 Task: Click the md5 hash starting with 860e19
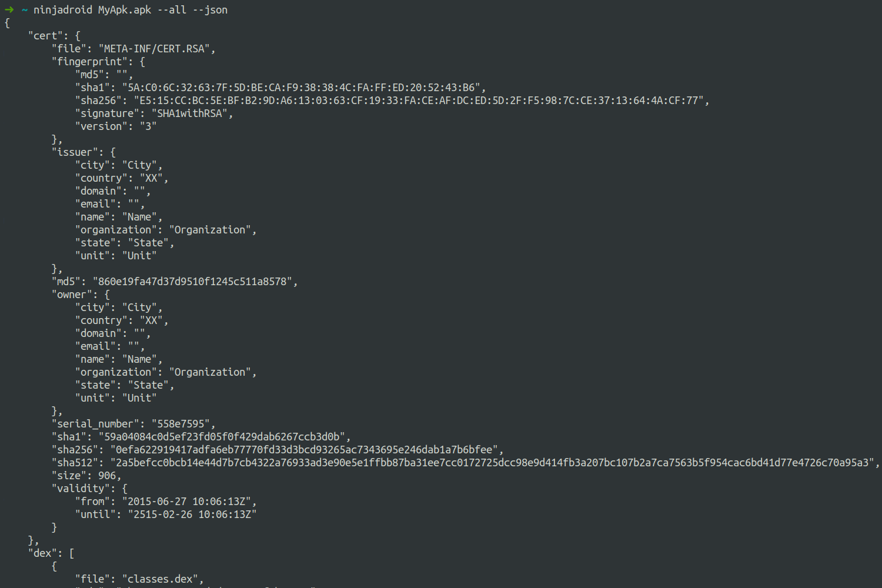tap(192, 282)
